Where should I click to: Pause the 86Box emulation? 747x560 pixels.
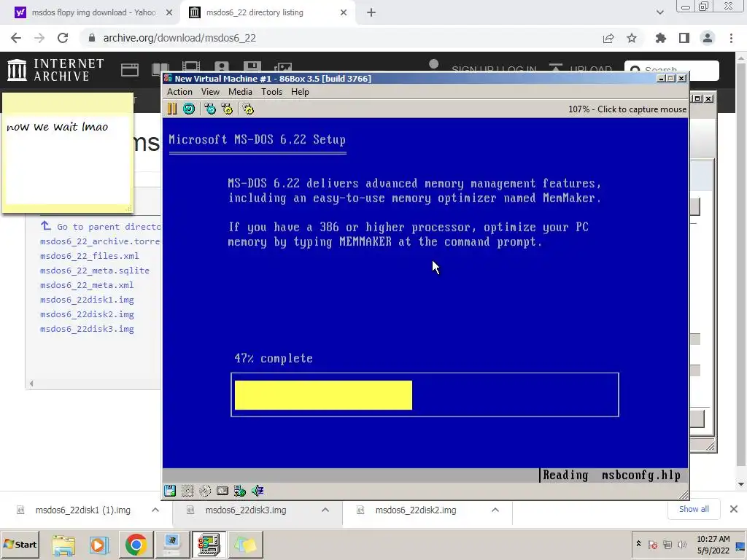(172, 109)
